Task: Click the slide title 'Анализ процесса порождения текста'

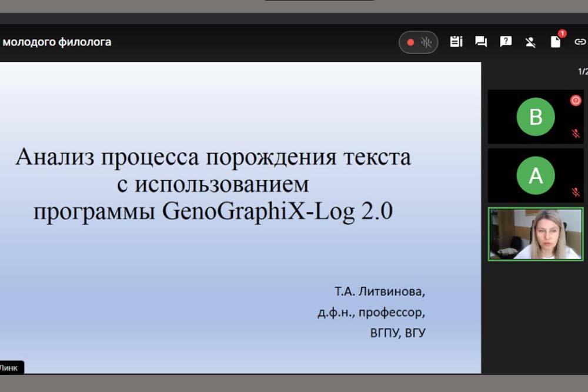Action: (213, 157)
